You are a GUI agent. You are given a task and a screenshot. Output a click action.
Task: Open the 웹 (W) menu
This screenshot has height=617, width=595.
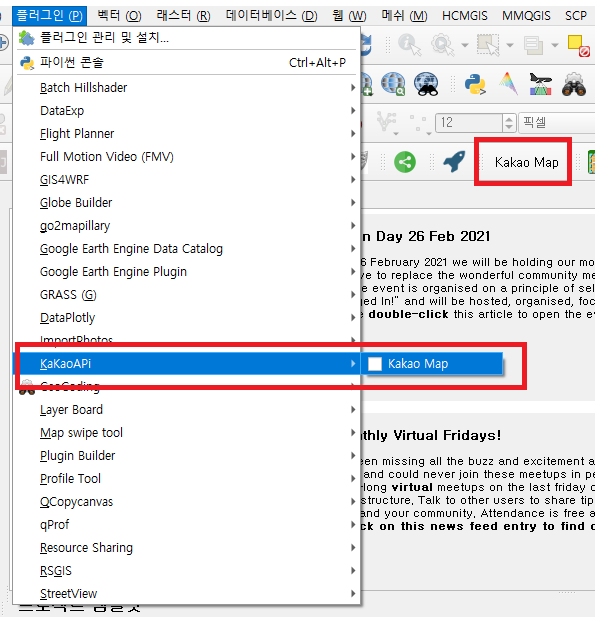click(349, 16)
